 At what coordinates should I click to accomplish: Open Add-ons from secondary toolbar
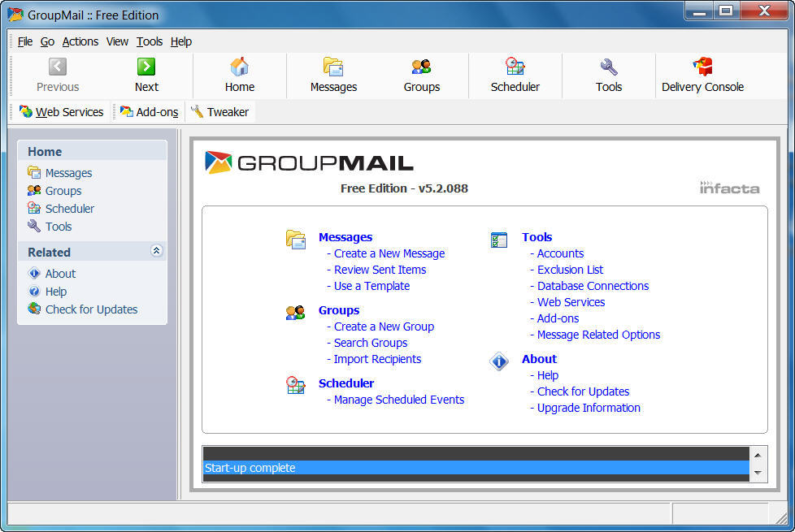[x=149, y=112]
